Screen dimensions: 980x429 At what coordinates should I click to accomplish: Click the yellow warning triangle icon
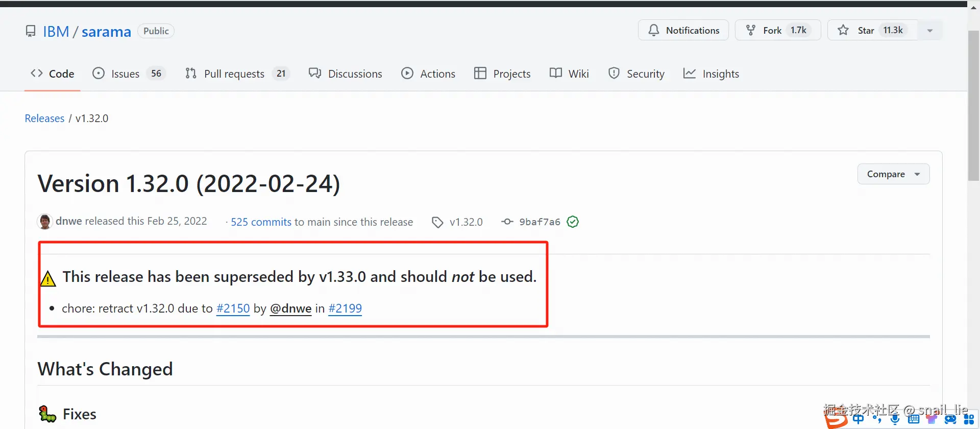click(x=48, y=278)
